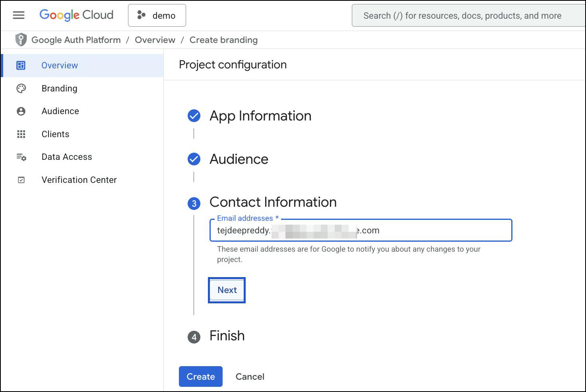Screen dimensions: 586x392
Task: Click the Google Cloud logo
Action: click(x=76, y=15)
